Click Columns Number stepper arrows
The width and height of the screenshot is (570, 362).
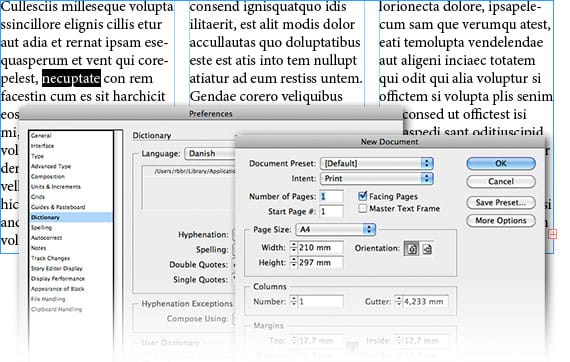click(294, 301)
